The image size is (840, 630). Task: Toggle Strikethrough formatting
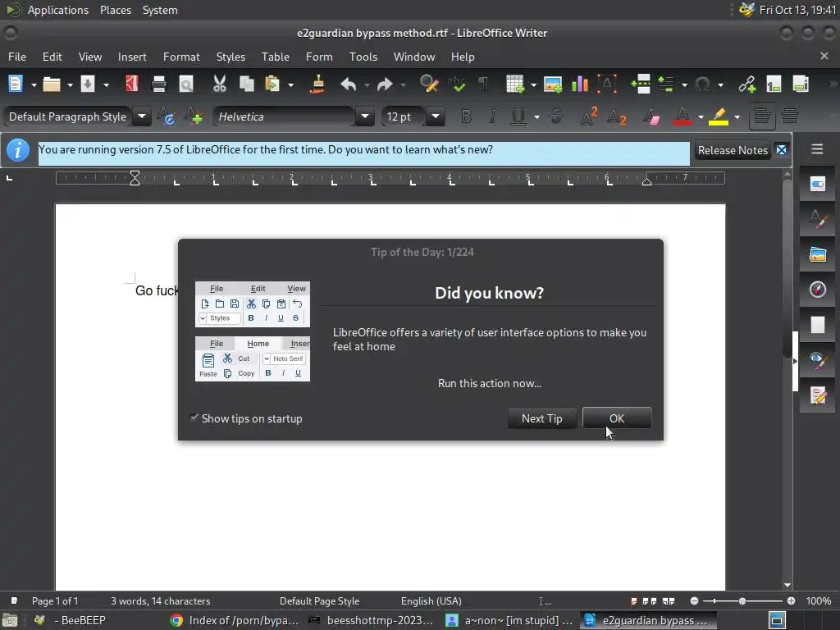557,116
